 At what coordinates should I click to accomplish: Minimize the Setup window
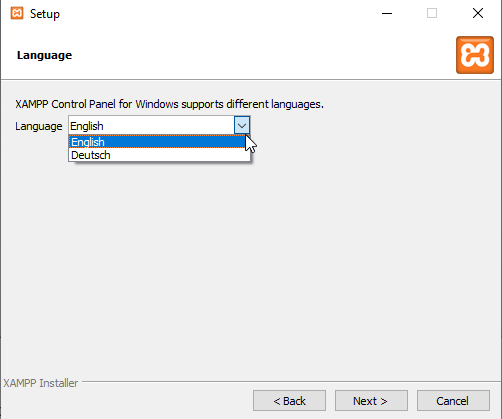tap(387, 13)
